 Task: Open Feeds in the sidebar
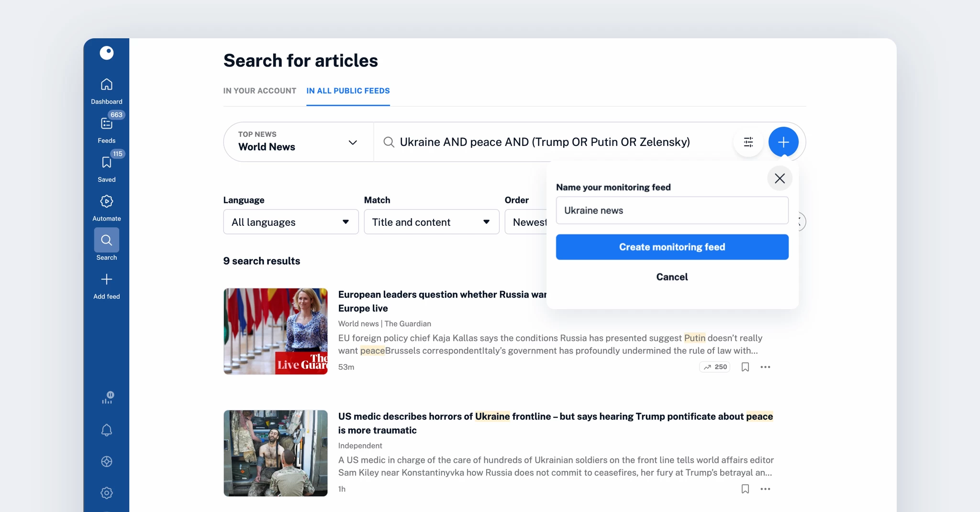tap(106, 130)
